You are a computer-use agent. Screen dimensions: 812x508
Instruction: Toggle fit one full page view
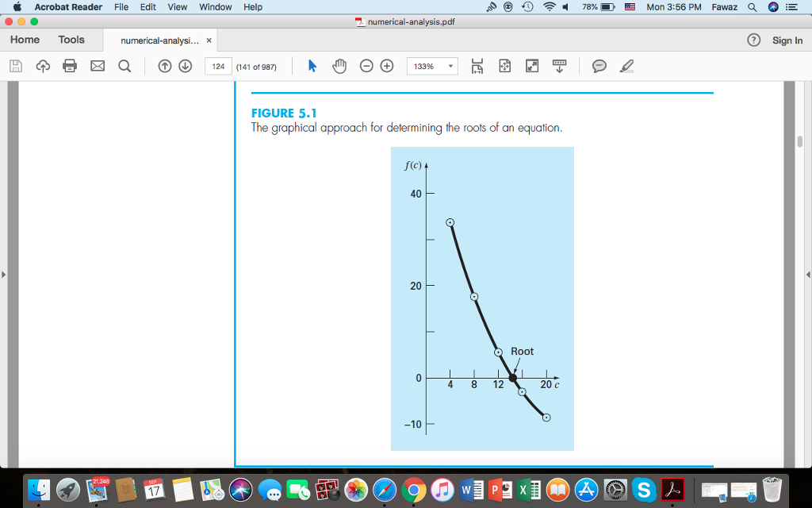[x=504, y=66]
